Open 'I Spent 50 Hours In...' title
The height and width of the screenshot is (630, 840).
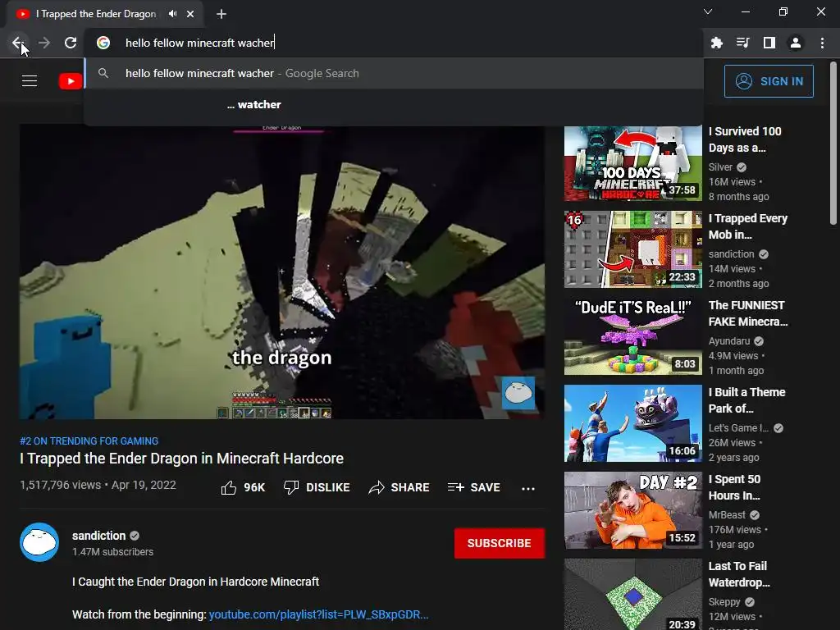pos(735,487)
